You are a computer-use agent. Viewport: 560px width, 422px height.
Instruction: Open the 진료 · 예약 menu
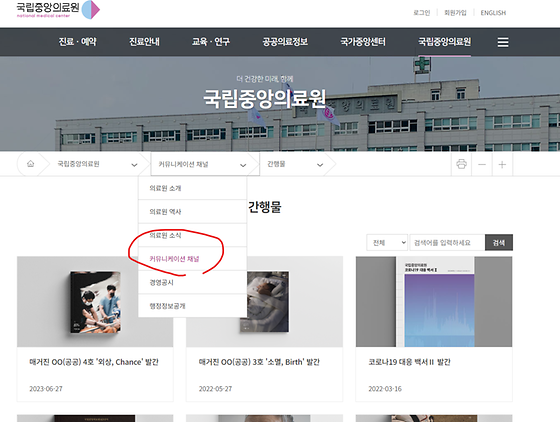pos(78,42)
